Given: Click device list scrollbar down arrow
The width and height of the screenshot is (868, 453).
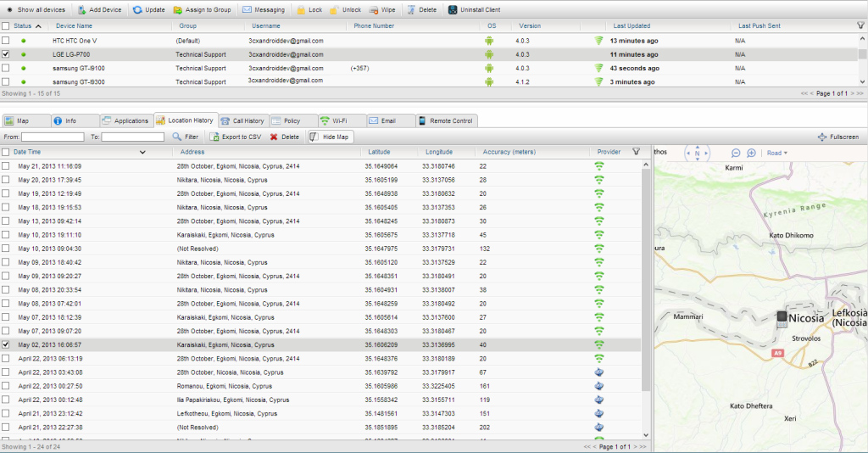Looking at the screenshot, I should pyautogui.click(x=862, y=81).
